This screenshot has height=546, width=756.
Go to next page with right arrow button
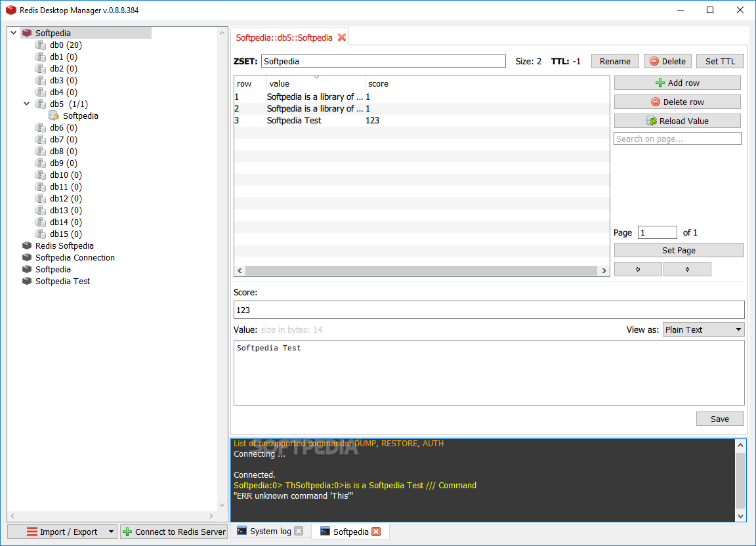coord(687,269)
